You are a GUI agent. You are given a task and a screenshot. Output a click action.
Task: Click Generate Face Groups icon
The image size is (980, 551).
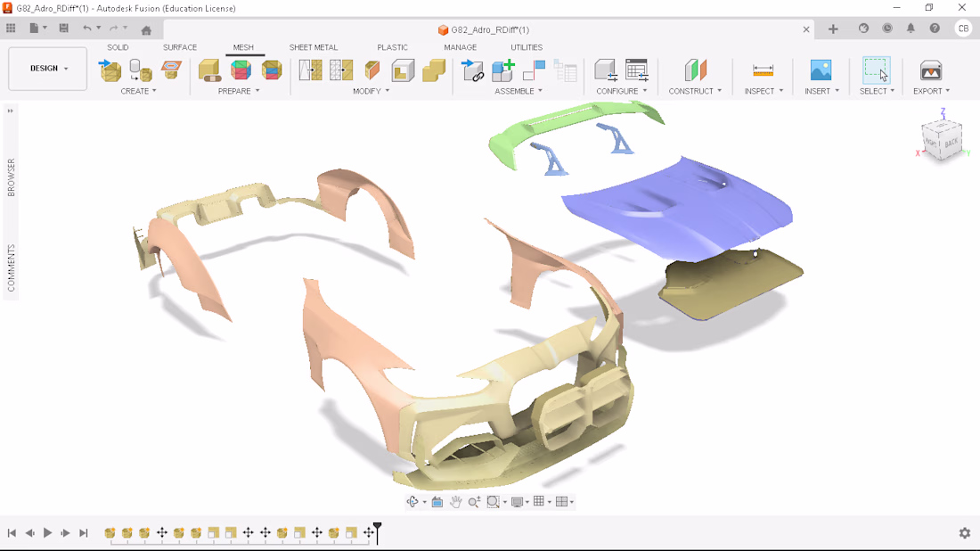tap(241, 70)
